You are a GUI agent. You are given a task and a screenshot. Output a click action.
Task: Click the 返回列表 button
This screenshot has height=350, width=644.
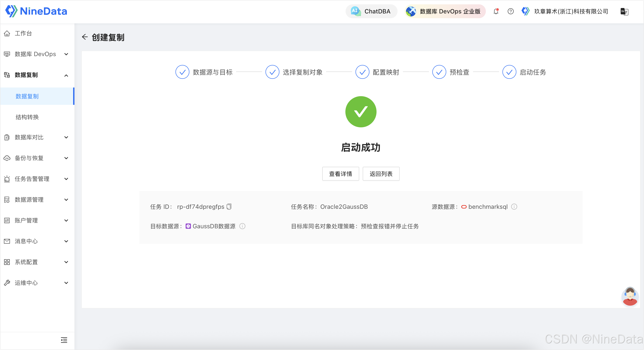[381, 174]
